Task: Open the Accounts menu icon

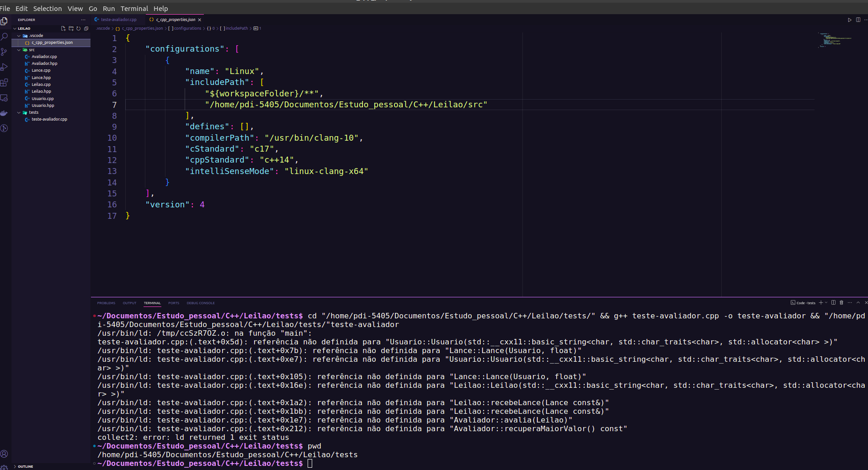Action: [4, 454]
